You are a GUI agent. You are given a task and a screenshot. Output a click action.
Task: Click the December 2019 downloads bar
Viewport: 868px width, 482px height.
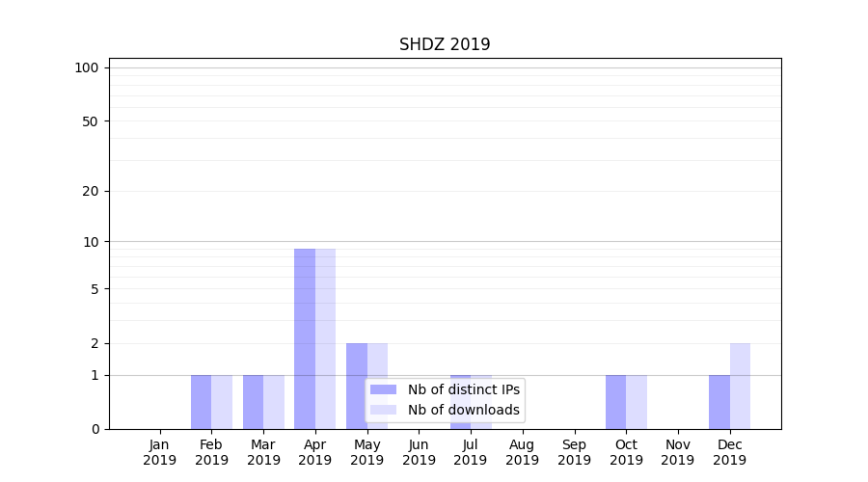coord(740,386)
